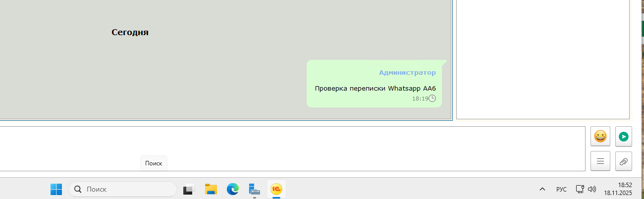Launch Microsoft Edge from the taskbar
The image size is (644, 199).
[x=233, y=189]
